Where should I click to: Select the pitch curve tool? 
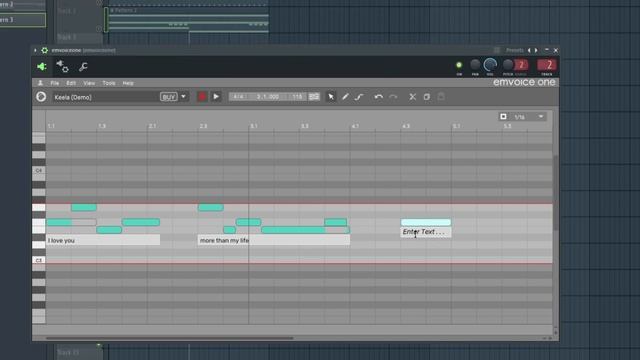point(359,97)
